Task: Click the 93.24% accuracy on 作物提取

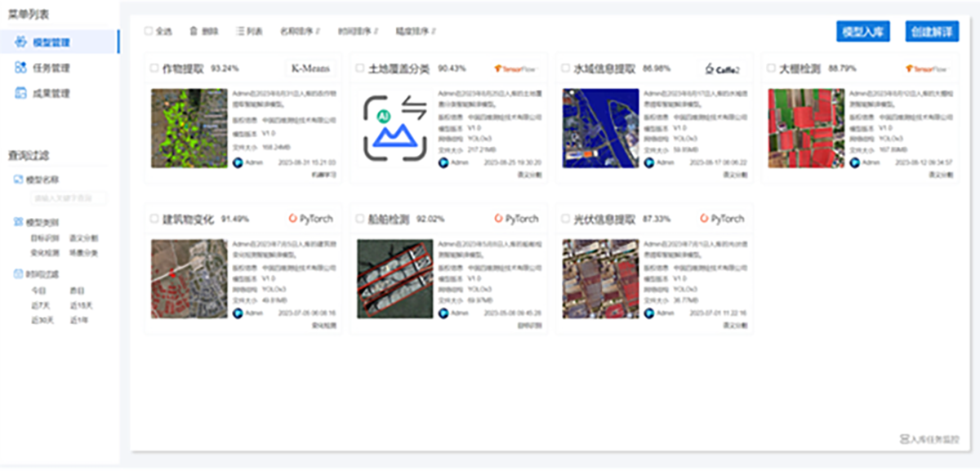Action: tap(225, 69)
